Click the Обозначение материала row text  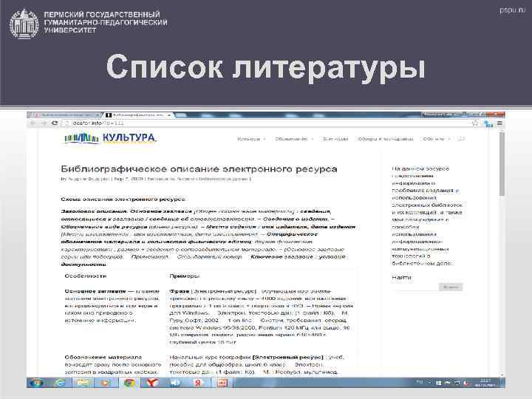point(112,364)
